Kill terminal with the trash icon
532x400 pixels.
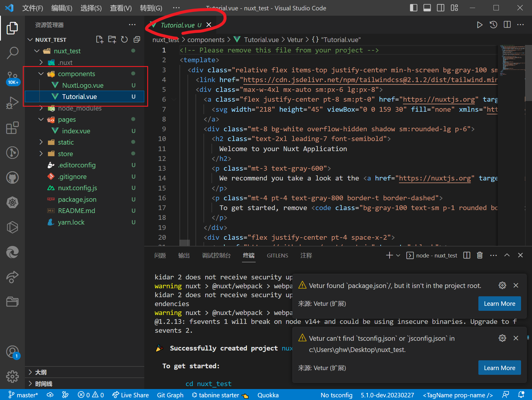click(x=480, y=255)
